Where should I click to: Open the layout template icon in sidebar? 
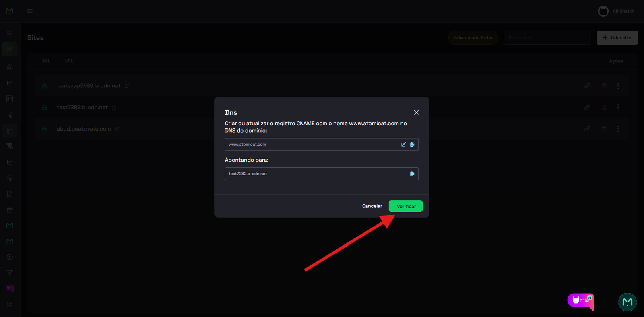[10, 131]
